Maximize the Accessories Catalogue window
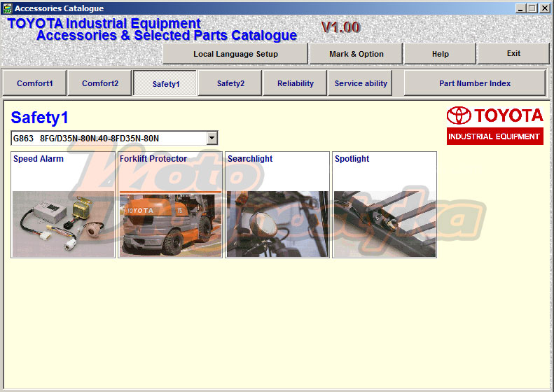The image size is (554, 392). 532,8
